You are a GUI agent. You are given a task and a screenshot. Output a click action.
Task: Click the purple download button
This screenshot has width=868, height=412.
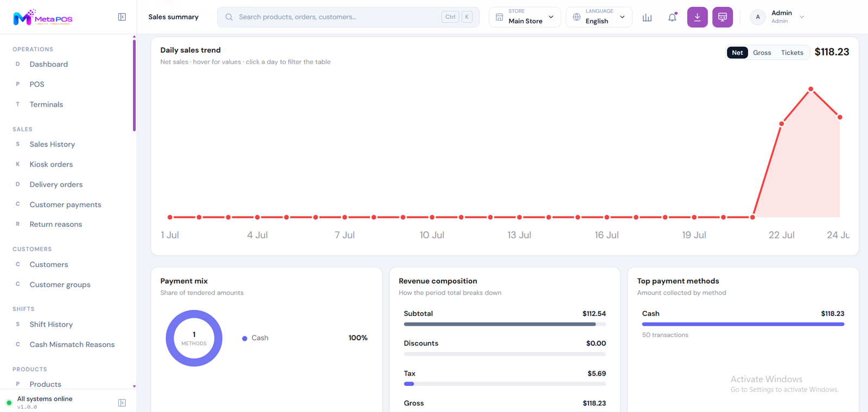(697, 17)
